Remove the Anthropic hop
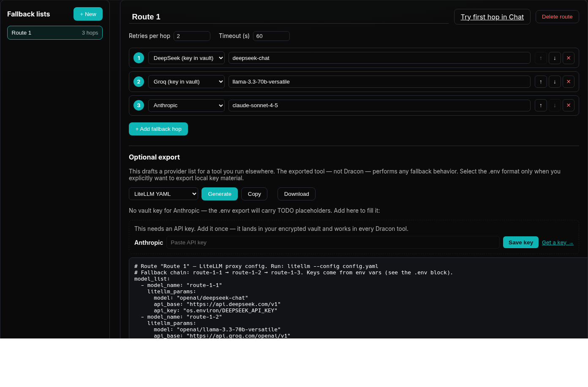This screenshot has width=588, height=387. click(x=569, y=105)
